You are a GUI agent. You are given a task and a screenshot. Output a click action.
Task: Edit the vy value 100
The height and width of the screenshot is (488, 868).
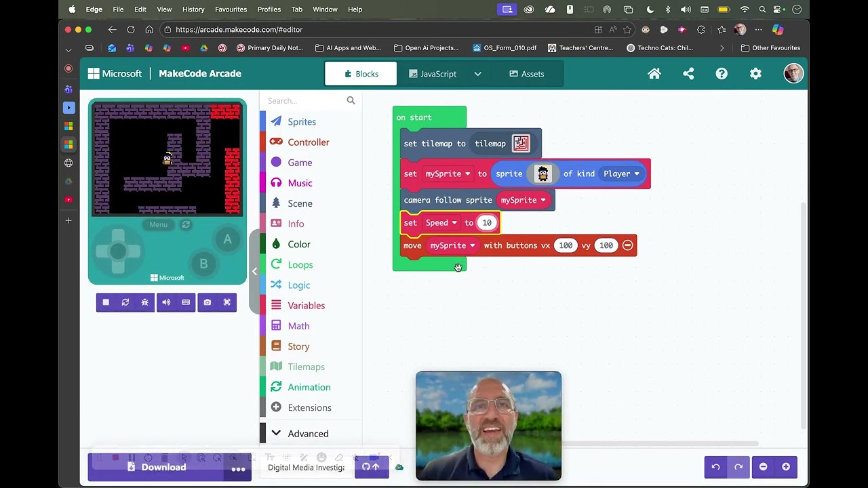[606, 245]
